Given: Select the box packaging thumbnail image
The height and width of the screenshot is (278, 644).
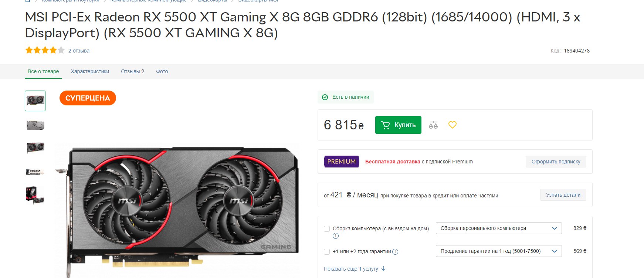Looking at the screenshot, I should pos(35,195).
